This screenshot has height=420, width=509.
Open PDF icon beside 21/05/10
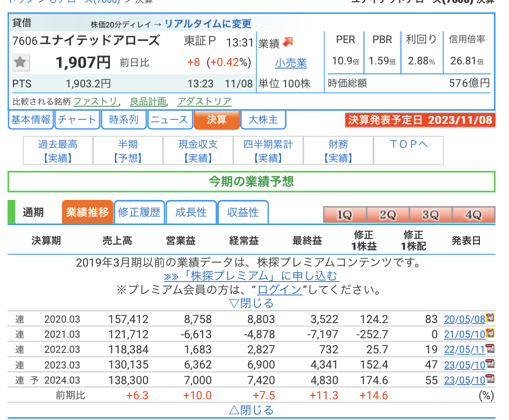[490, 333]
